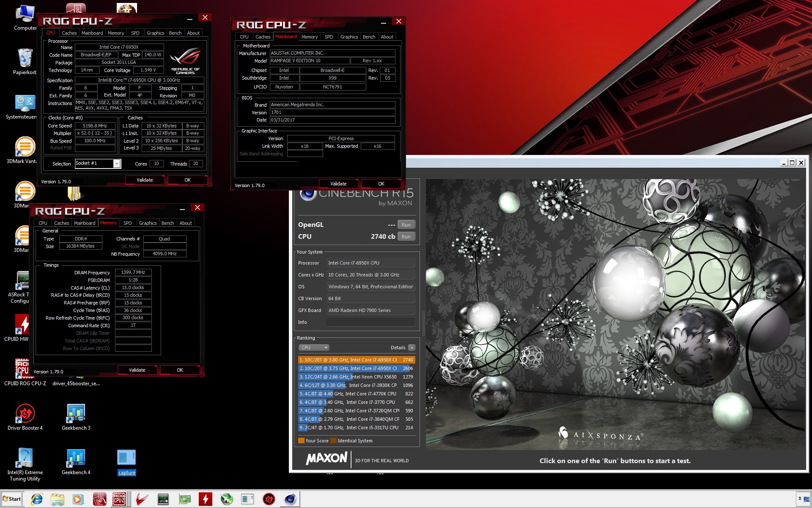Launch Windows Media Player from taskbar
Viewport: 812px width, 508px height.
point(78,500)
